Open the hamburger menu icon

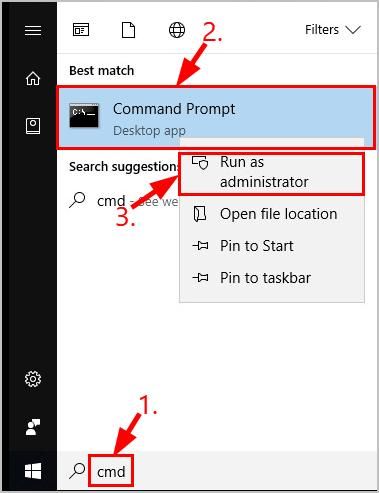[33, 30]
